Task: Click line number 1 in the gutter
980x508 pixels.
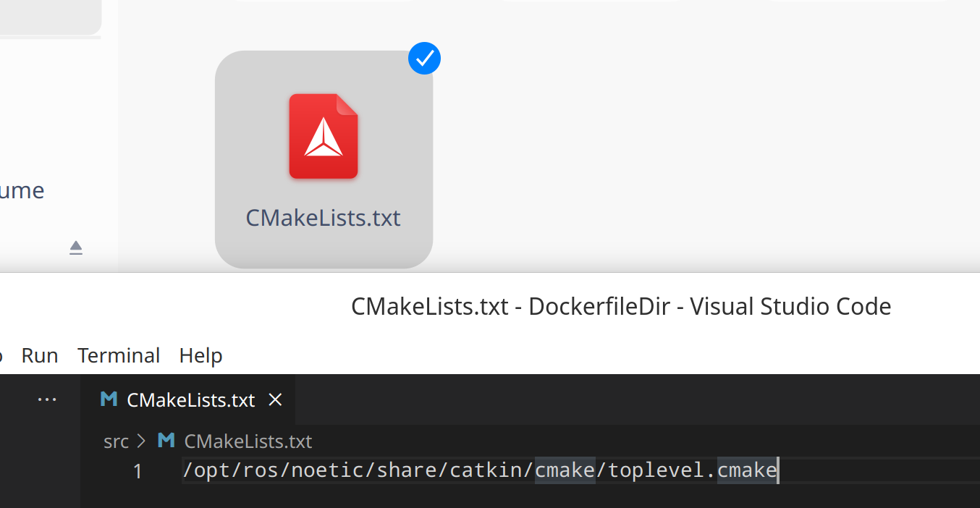Action: [138, 471]
